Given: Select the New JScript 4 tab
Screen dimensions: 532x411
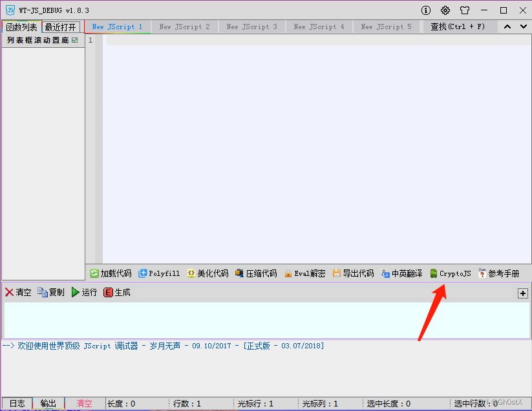Looking at the screenshot, I should pos(319,26).
